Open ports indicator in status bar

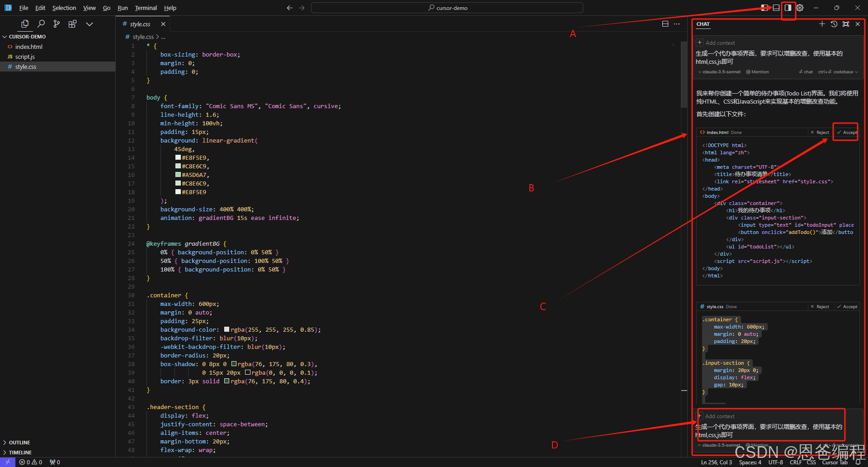55,462
